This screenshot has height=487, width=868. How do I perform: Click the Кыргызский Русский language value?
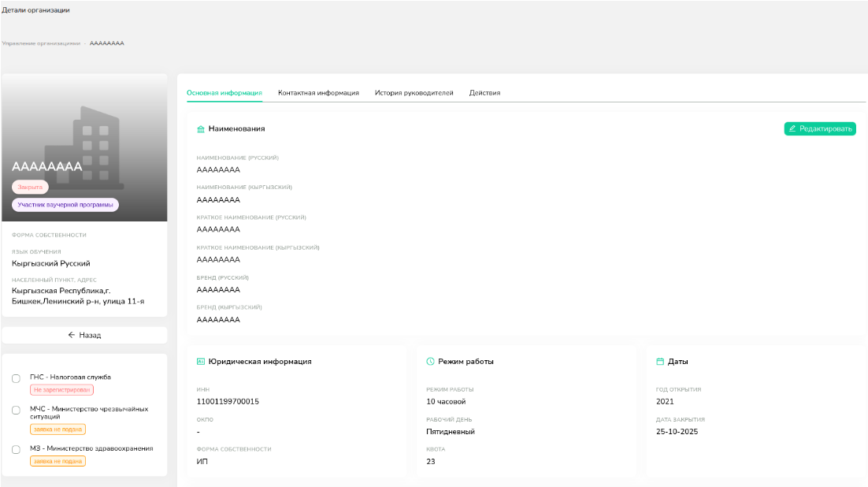click(51, 264)
